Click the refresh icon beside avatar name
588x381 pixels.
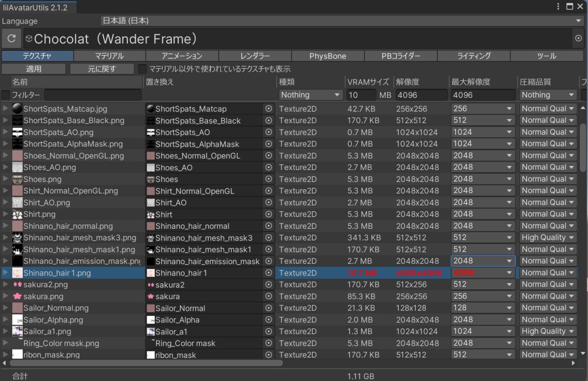pos(11,39)
